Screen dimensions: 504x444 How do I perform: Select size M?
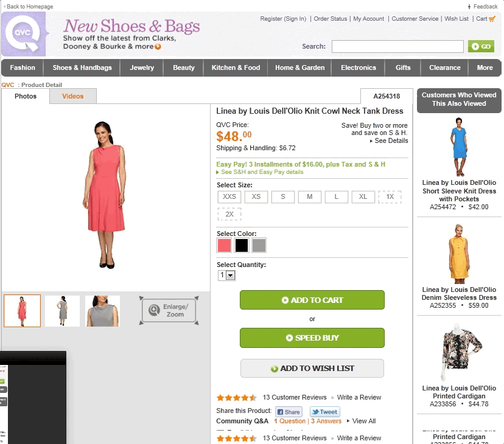310,196
